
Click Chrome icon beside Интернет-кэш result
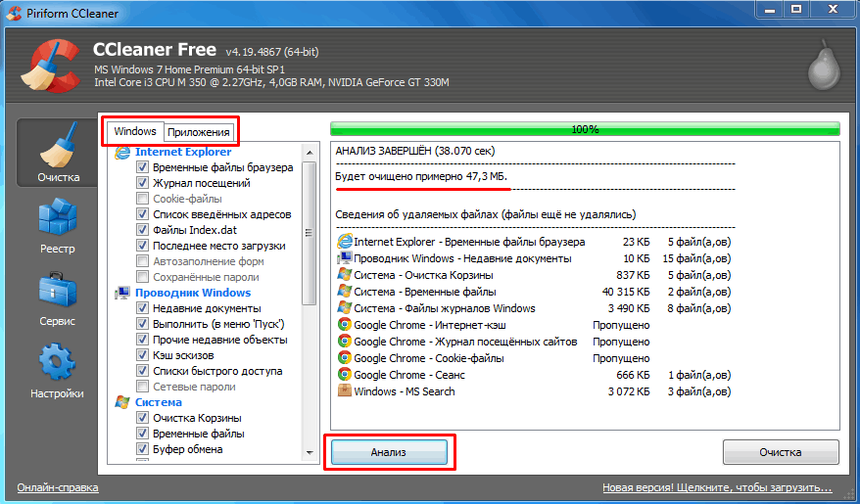point(345,325)
